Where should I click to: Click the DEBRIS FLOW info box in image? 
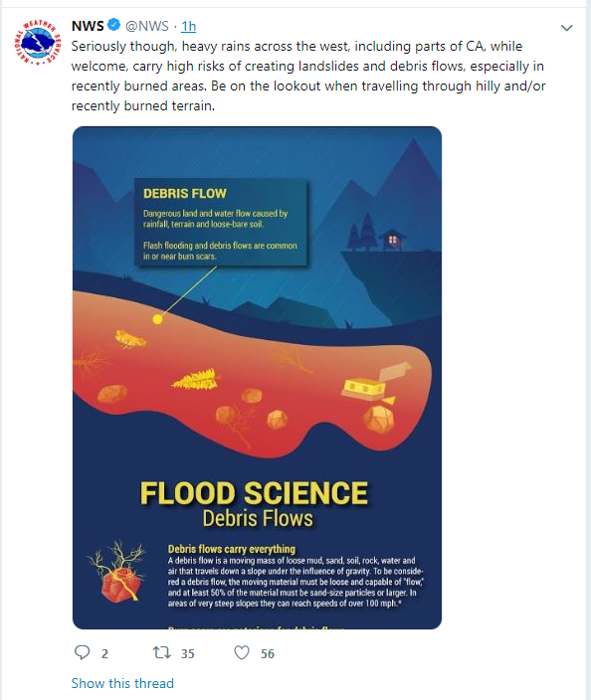[x=221, y=223]
